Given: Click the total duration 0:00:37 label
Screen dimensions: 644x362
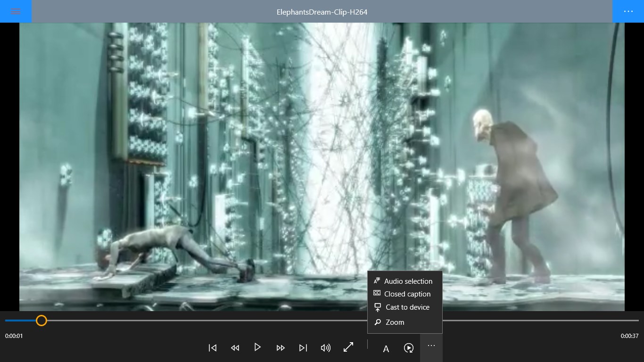Looking at the screenshot, I should 629,336.
